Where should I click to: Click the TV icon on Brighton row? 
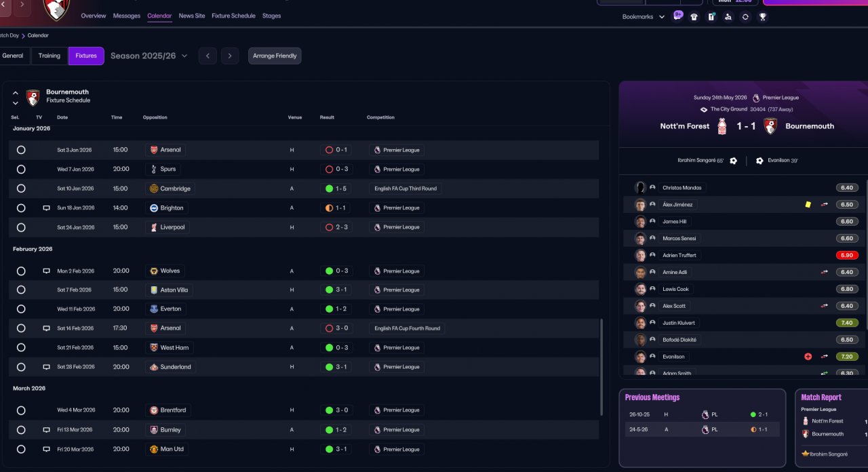coord(47,208)
